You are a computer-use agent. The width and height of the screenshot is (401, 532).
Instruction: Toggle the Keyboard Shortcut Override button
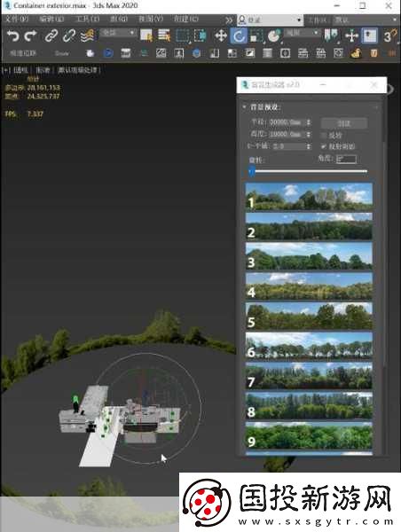[369, 35]
